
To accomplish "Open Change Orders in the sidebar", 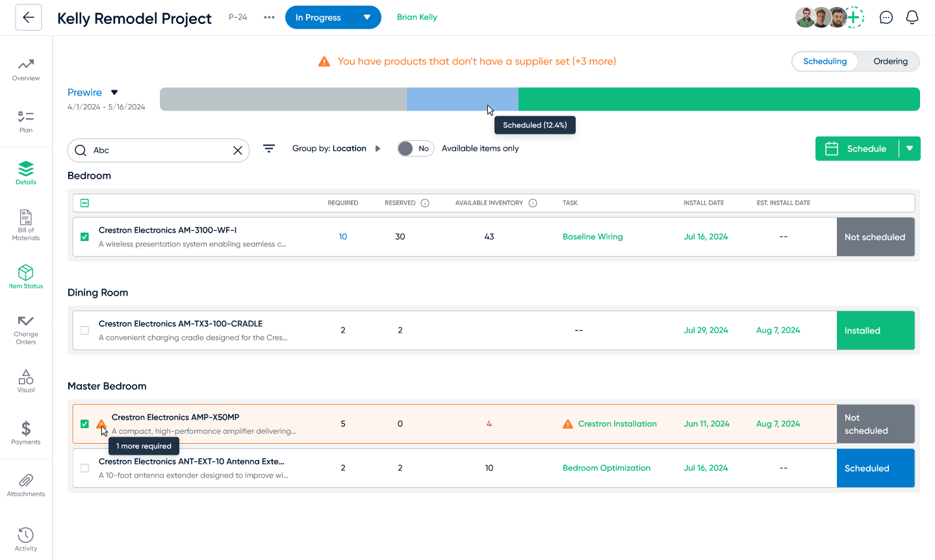I will click(x=26, y=330).
